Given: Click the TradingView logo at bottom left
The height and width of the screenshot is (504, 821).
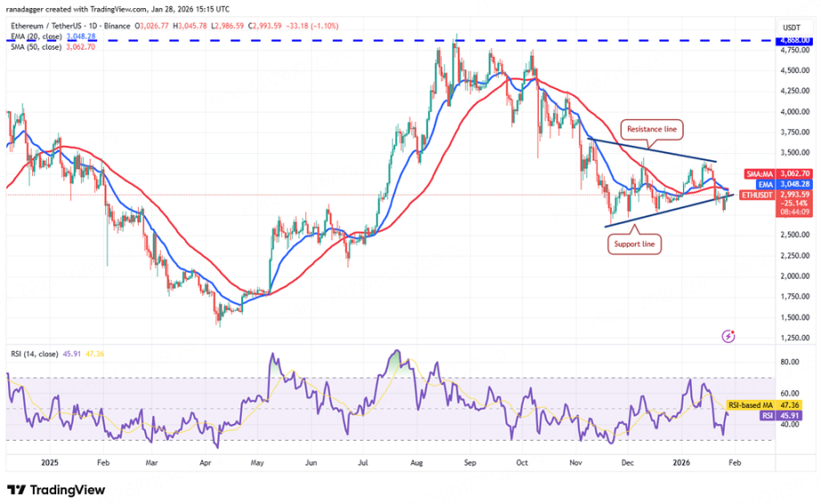Looking at the screenshot, I should [x=55, y=490].
